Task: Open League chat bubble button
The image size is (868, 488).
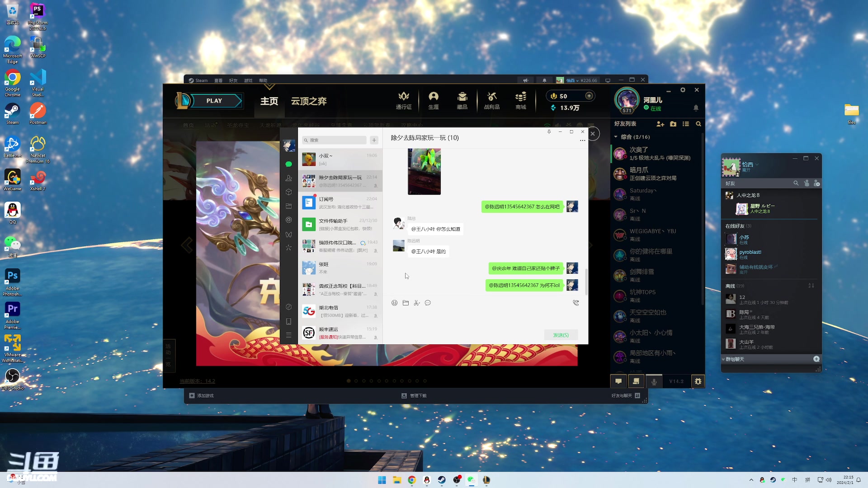Action: [x=618, y=381]
